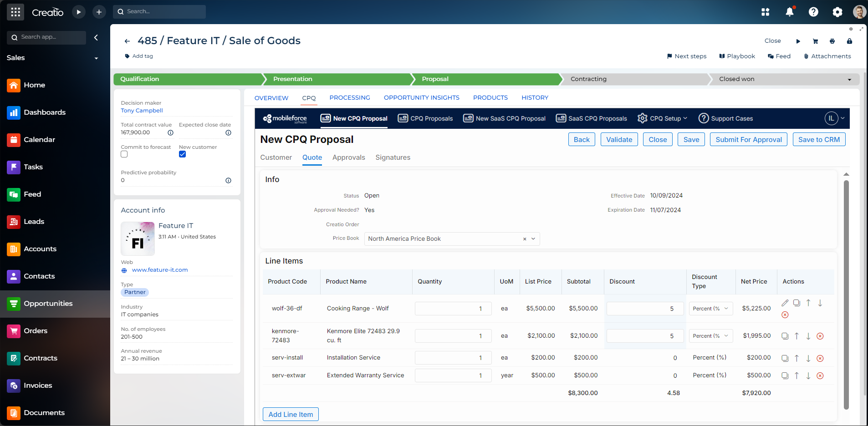This screenshot has width=868, height=426.
Task: Move Installation Service row up
Action: click(x=797, y=358)
